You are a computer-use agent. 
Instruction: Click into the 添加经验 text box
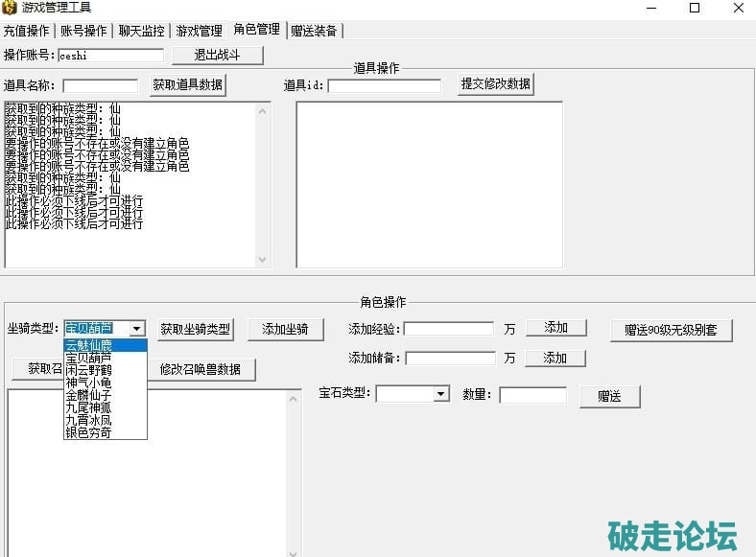coord(449,329)
